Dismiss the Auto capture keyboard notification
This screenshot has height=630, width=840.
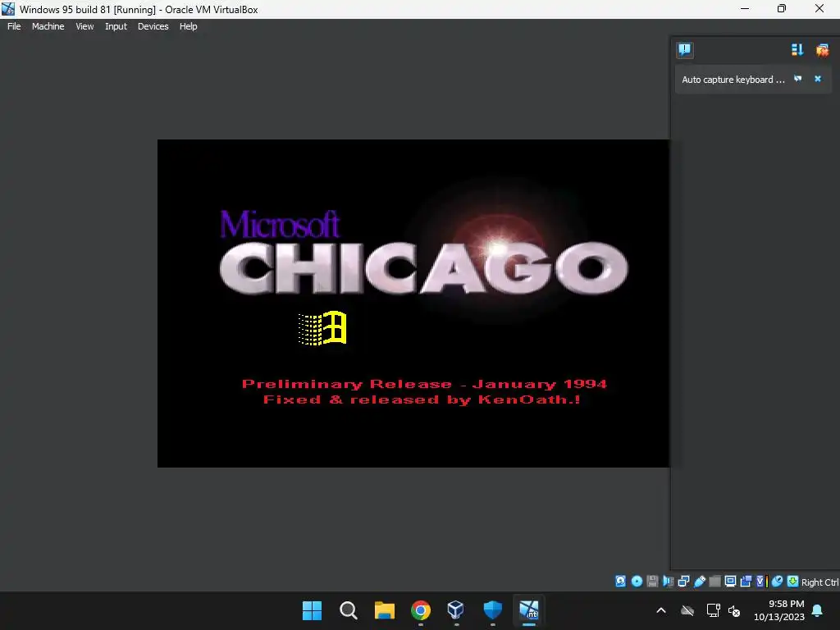click(x=818, y=79)
